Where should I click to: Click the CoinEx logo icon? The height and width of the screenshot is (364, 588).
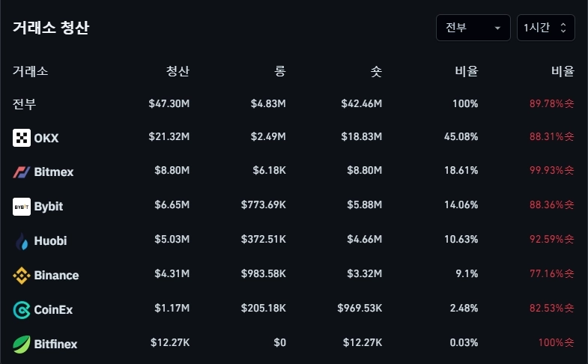[22, 309]
